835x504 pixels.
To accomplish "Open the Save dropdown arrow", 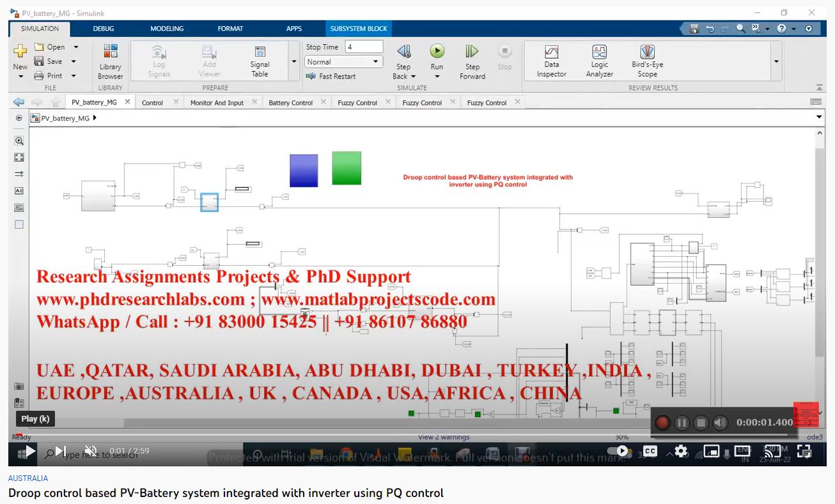I will pyautogui.click(x=74, y=61).
